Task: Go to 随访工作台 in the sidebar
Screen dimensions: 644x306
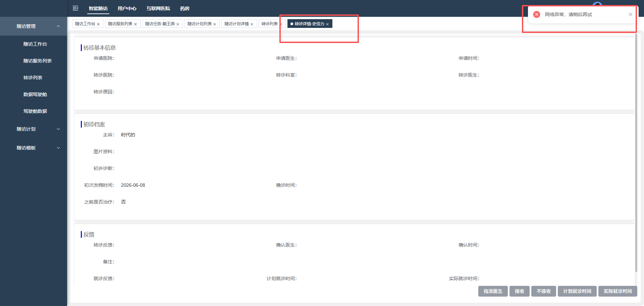Action: pyautogui.click(x=35, y=44)
